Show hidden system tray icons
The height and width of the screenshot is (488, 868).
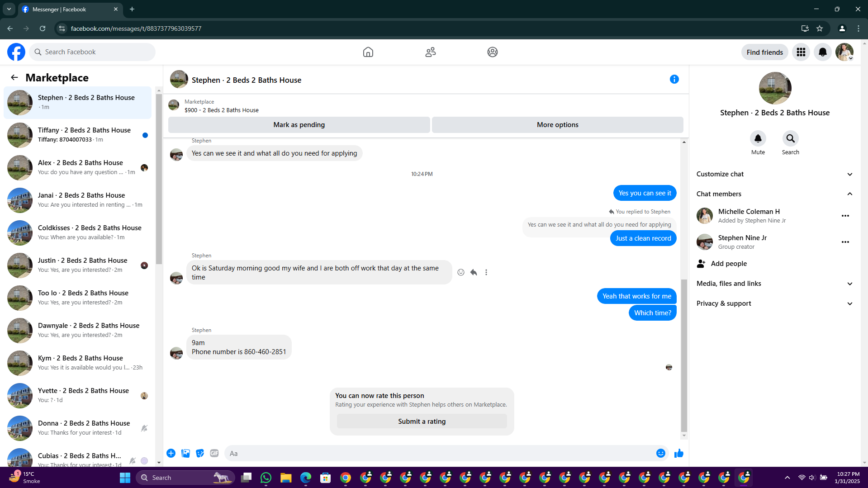(787, 478)
